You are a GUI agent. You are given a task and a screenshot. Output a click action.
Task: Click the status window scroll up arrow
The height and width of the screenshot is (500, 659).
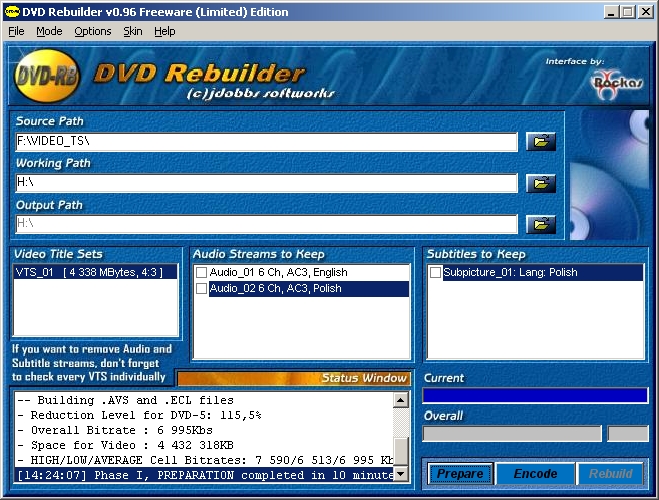click(401, 400)
